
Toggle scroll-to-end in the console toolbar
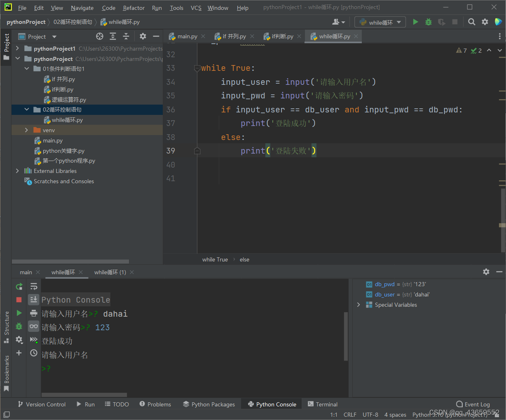33,299
